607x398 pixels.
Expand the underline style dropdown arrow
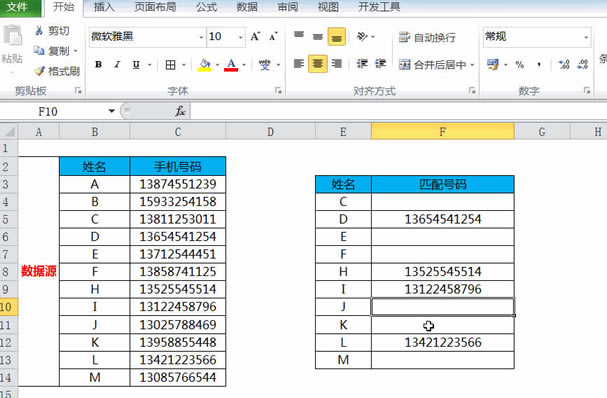tap(150, 65)
